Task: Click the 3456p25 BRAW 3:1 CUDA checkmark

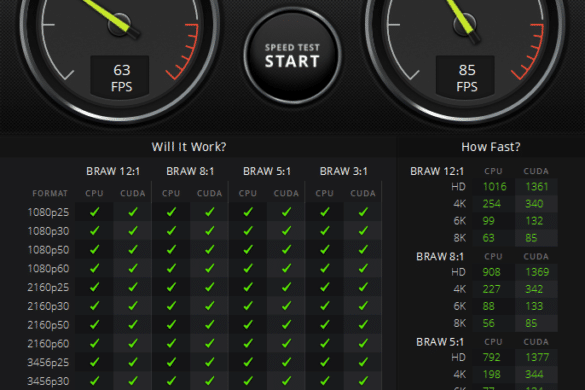Action: click(x=363, y=362)
